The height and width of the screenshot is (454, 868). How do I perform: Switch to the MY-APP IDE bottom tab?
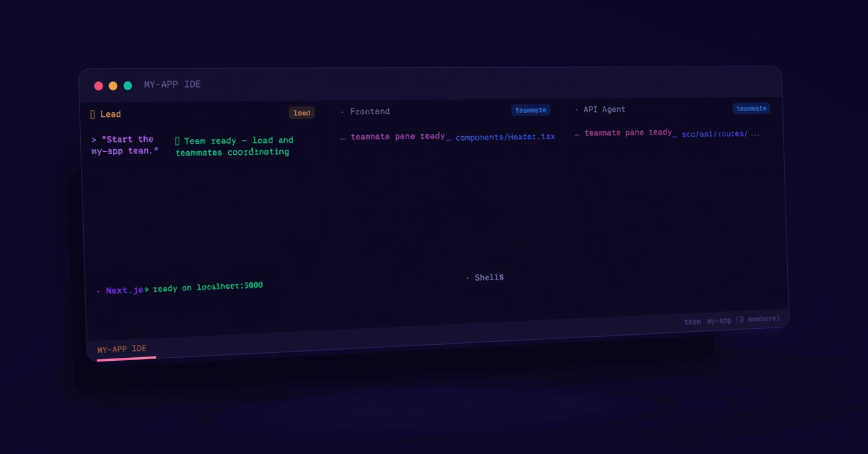[x=122, y=349]
